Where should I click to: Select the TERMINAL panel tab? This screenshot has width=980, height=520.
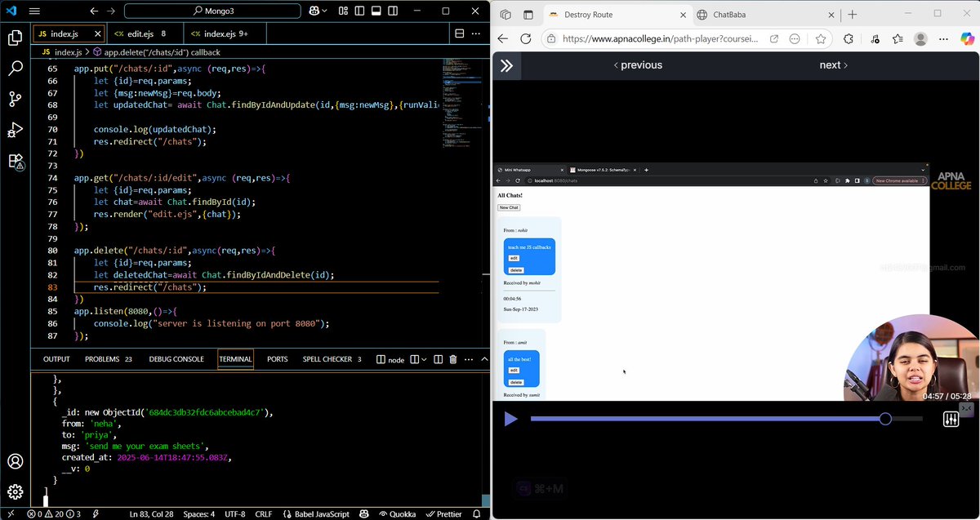pyautogui.click(x=235, y=359)
